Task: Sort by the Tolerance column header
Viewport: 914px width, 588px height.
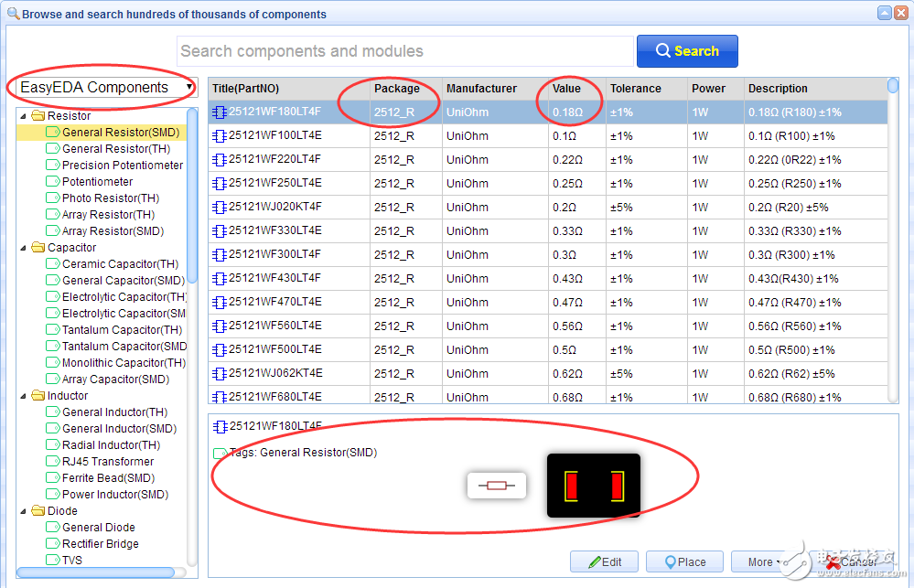Action: tap(635, 89)
